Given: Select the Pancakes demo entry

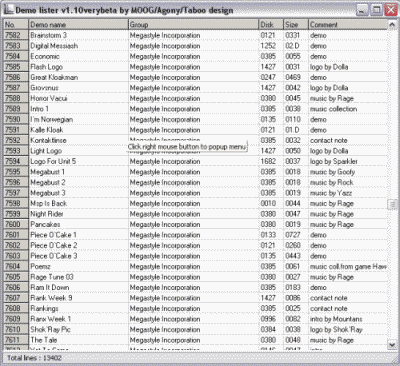Looking at the screenshot, I should click(45, 224).
